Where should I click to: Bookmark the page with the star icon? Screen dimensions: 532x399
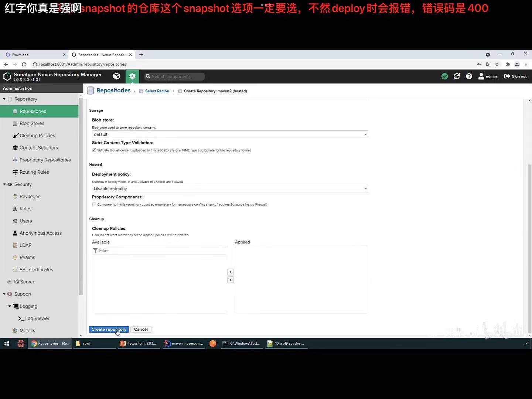pyautogui.click(x=497, y=64)
